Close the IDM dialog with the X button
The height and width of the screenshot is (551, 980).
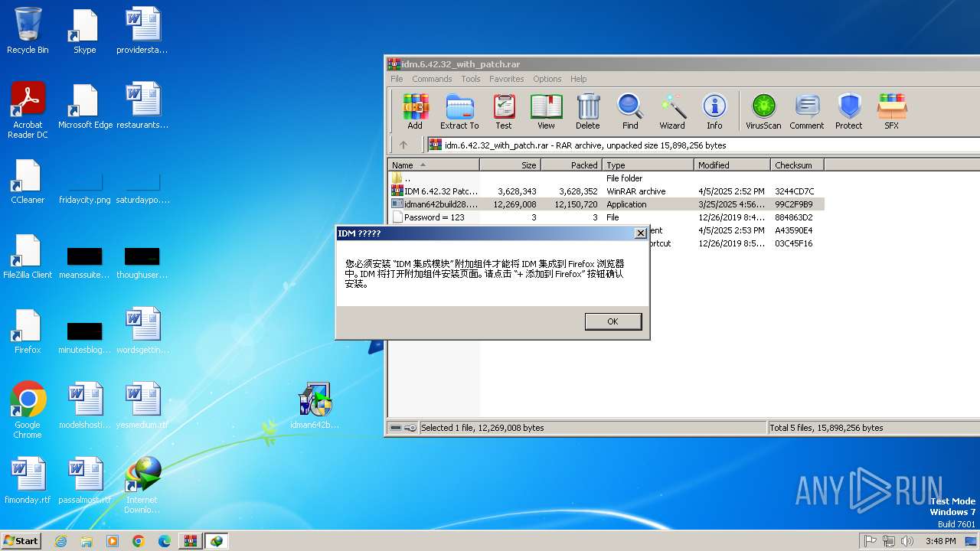(x=641, y=233)
